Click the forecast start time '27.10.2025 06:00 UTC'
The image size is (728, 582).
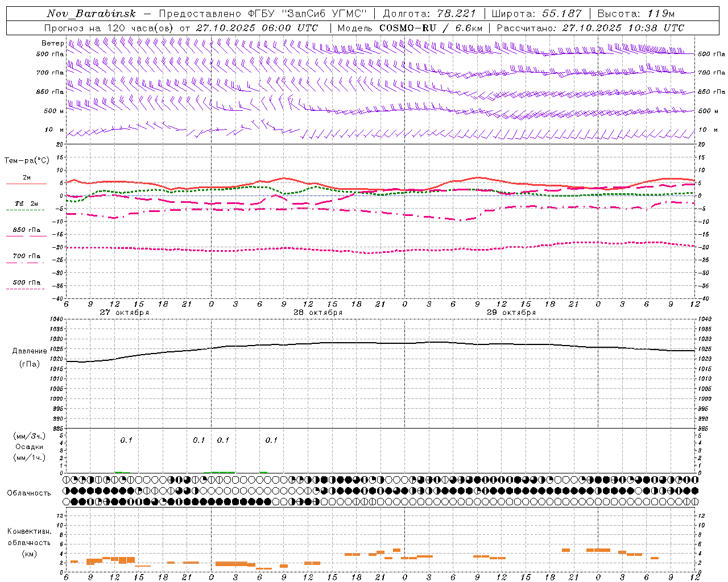[257, 28]
